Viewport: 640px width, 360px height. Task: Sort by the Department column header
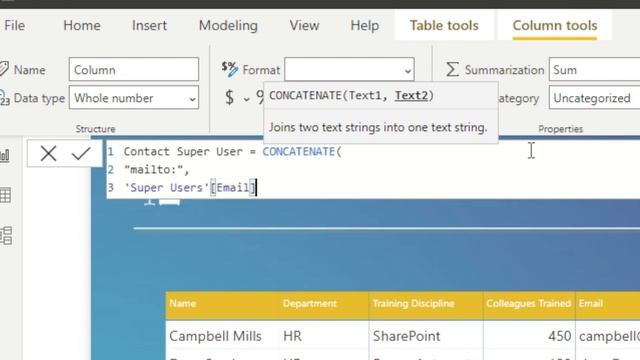[309, 303]
